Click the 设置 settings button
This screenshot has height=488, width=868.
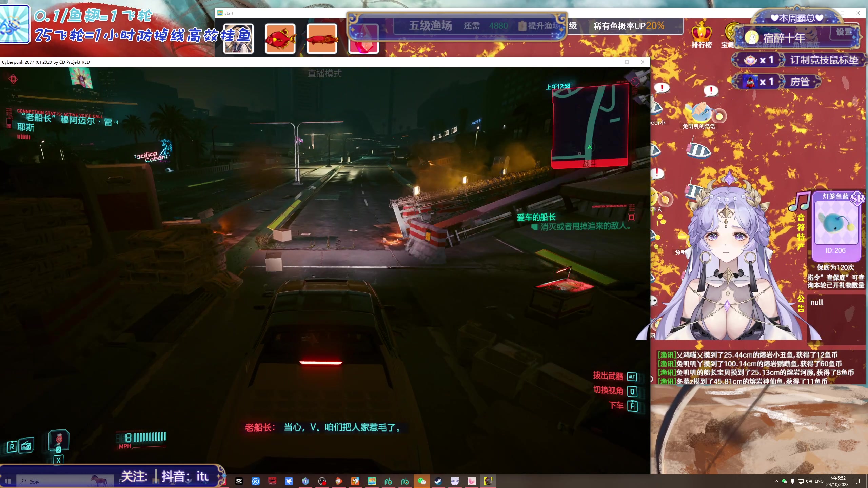coord(843,32)
